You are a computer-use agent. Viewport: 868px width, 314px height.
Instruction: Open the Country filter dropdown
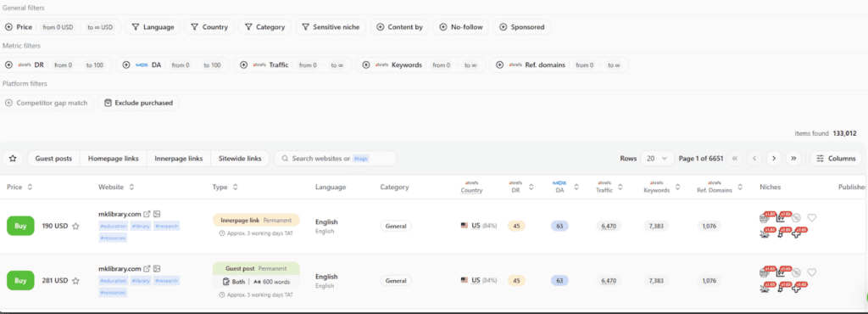pos(209,26)
